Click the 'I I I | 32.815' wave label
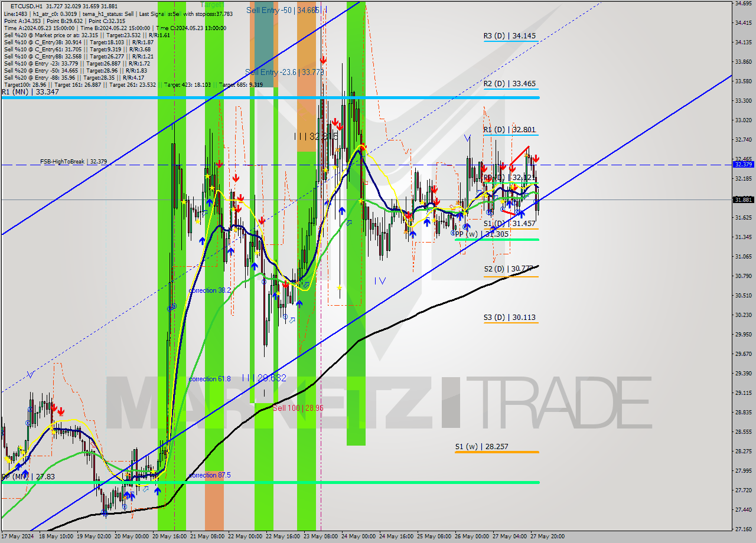The height and width of the screenshot is (543, 756). point(317,136)
